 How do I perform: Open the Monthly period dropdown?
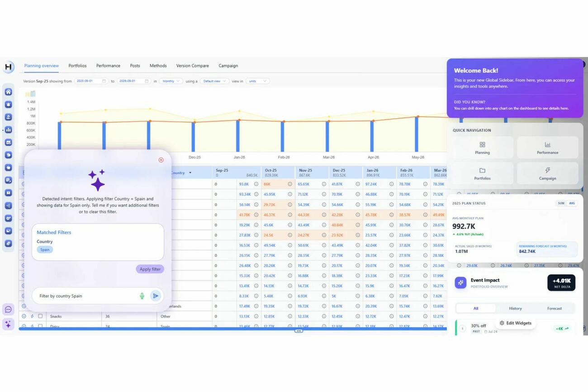(x=171, y=81)
